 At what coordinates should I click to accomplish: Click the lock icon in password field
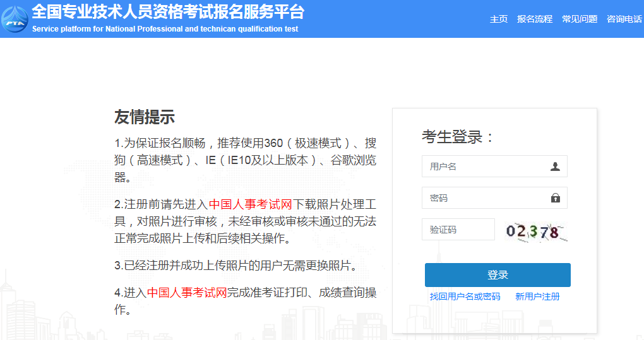pyautogui.click(x=555, y=198)
